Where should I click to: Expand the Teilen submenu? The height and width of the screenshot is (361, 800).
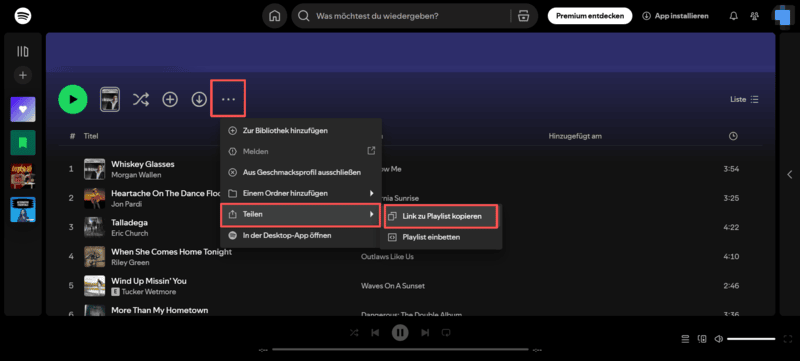(x=301, y=215)
